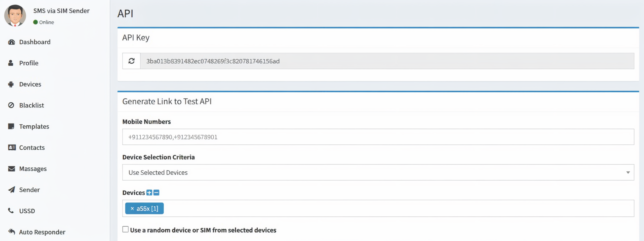
Task: Click the regenerate API key refresh icon
Action: (x=131, y=61)
